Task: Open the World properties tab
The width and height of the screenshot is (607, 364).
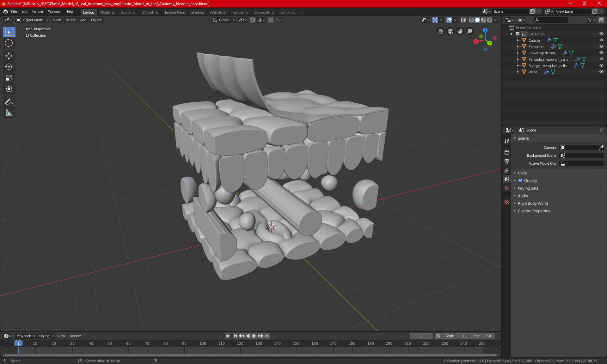Action: coord(507,188)
